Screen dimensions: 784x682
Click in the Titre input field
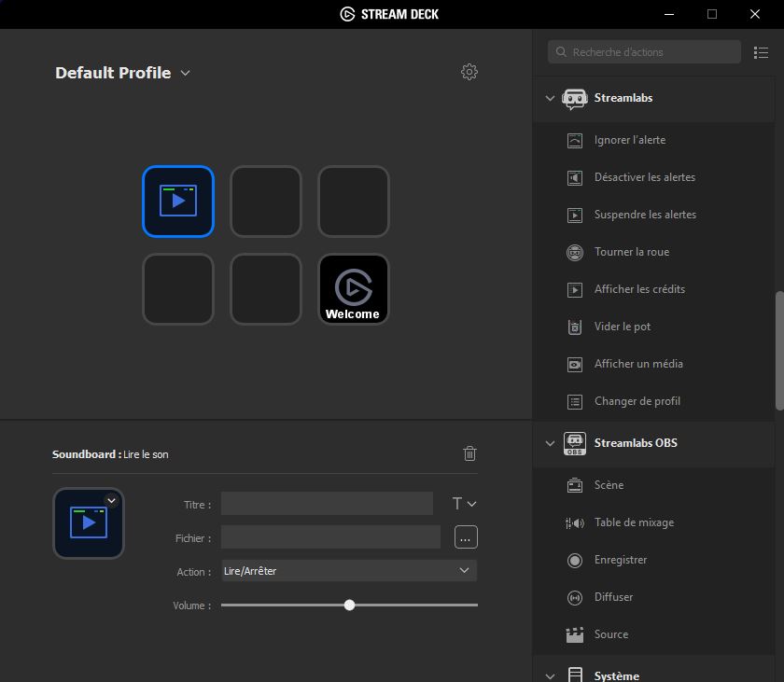tap(327, 504)
